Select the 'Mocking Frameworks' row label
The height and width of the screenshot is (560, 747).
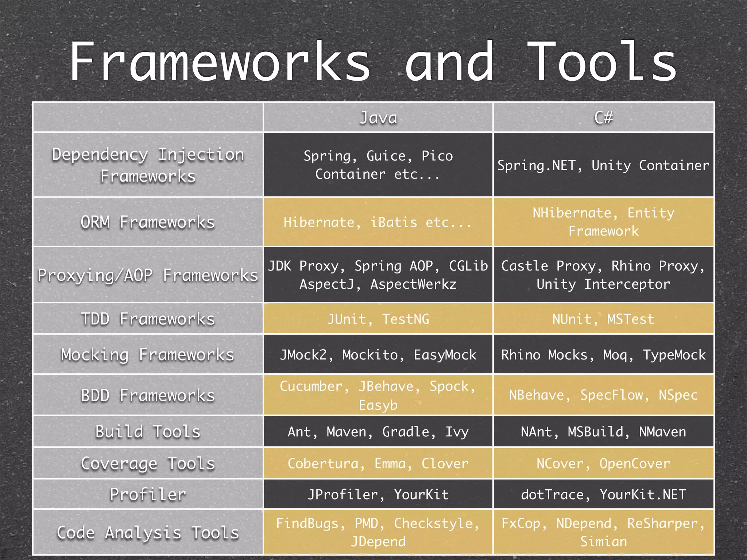[148, 354]
